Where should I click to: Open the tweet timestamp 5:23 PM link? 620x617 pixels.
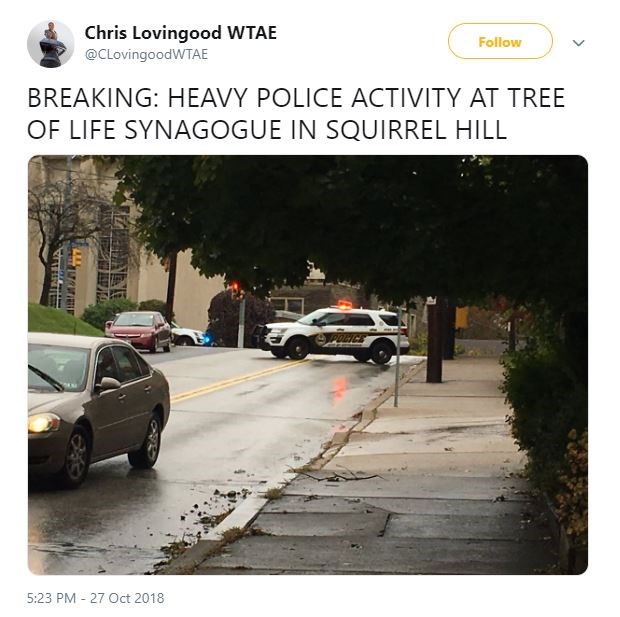[x=95, y=598]
